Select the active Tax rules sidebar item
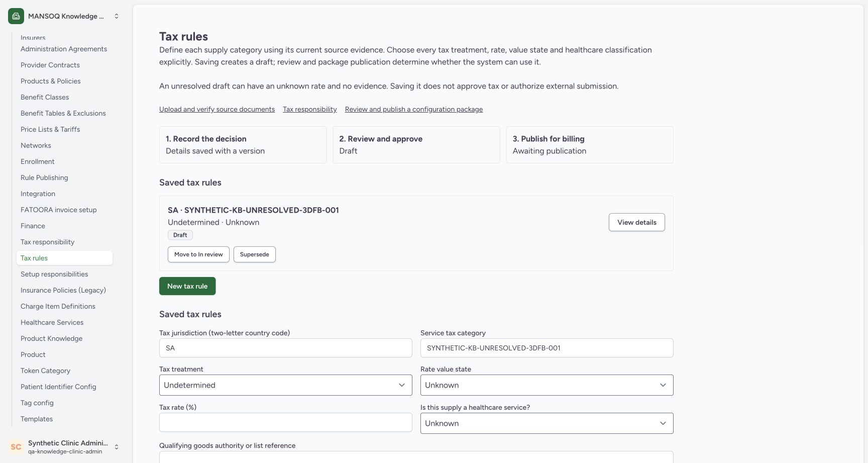 pos(64,258)
